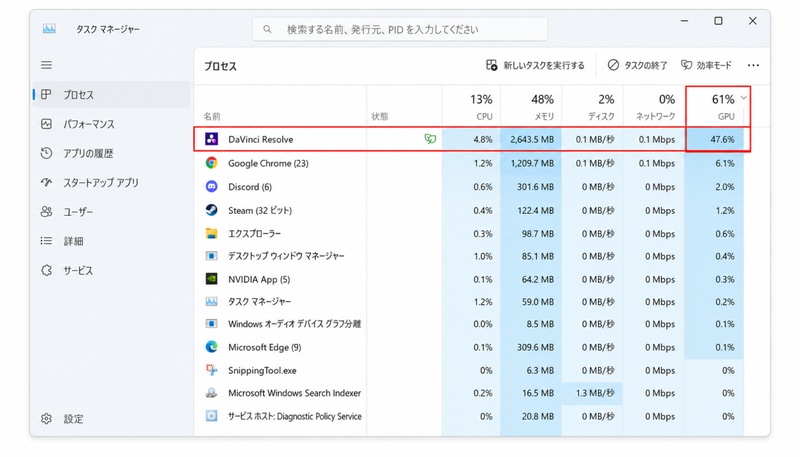The image size is (800, 457).
Task: Select the SnippingTool.exe icon
Action: click(211, 370)
